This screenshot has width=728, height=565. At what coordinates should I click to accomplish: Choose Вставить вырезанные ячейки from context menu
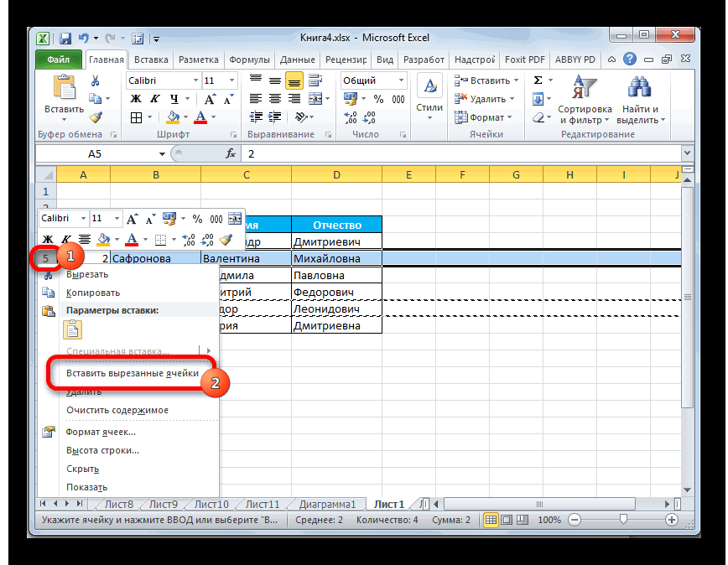click(x=133, y=374)
